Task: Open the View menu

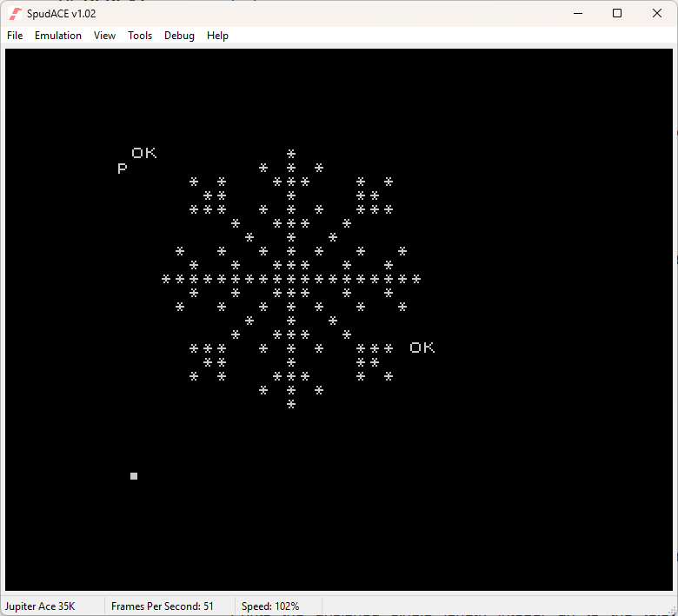Action: pos(104,36)
